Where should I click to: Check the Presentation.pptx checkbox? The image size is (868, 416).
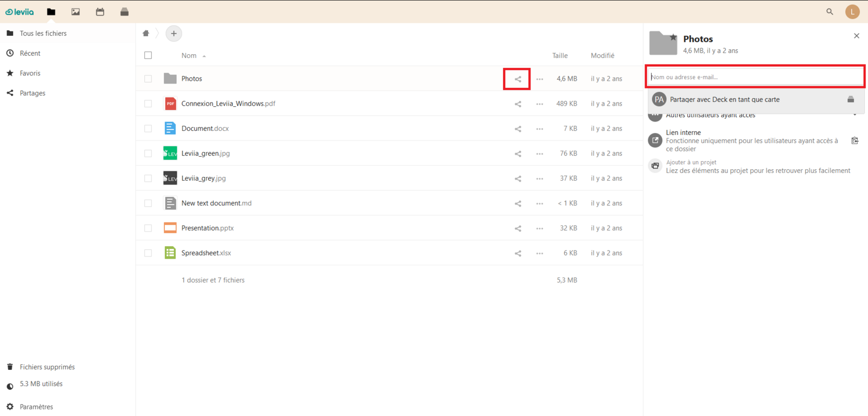(148, 228)
